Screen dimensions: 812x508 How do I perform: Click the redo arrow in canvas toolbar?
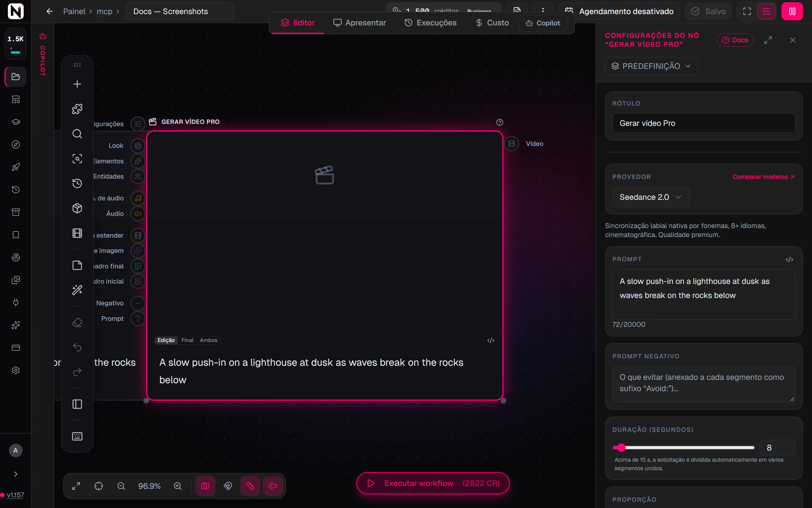77,372
